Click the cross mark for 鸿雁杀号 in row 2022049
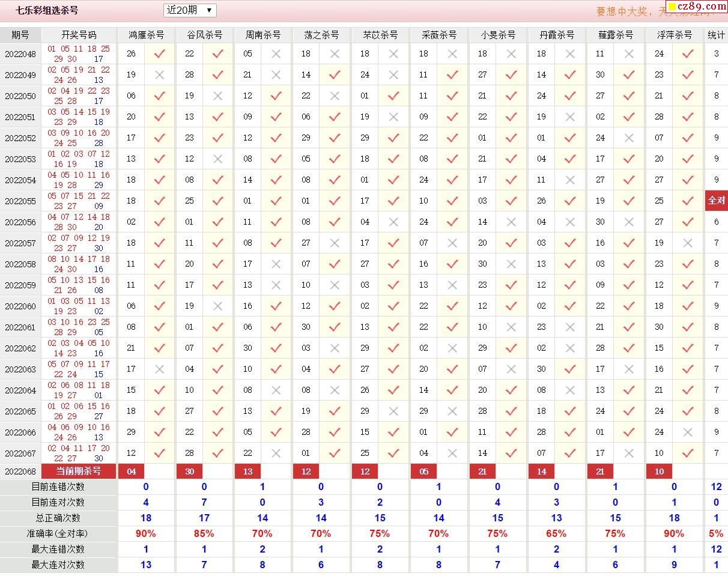728x579 pixels. (x=159, y=74)
